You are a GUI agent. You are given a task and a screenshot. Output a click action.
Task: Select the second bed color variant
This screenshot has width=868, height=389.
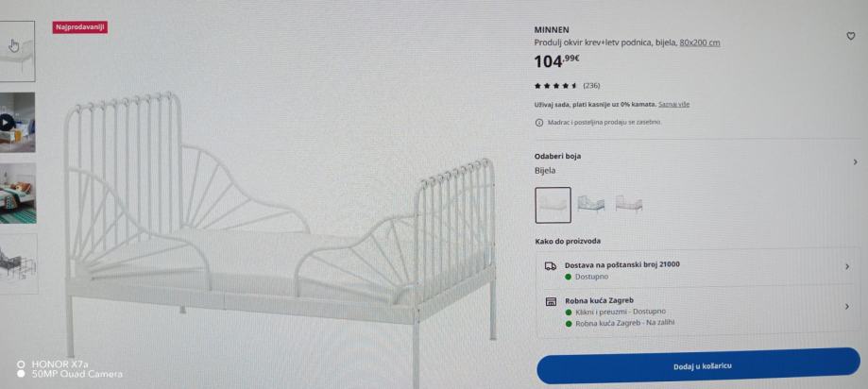(590, 204)
